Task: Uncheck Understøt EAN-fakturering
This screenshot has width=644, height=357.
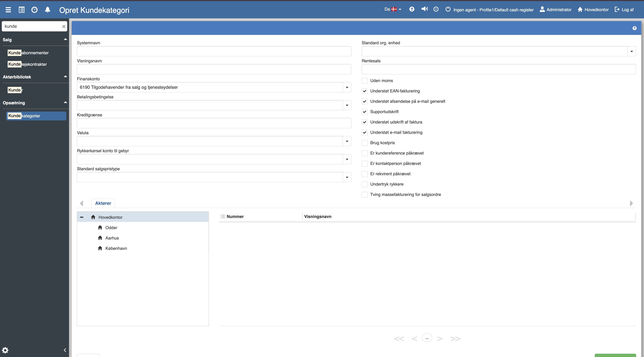Action: (x=365, y=91)
